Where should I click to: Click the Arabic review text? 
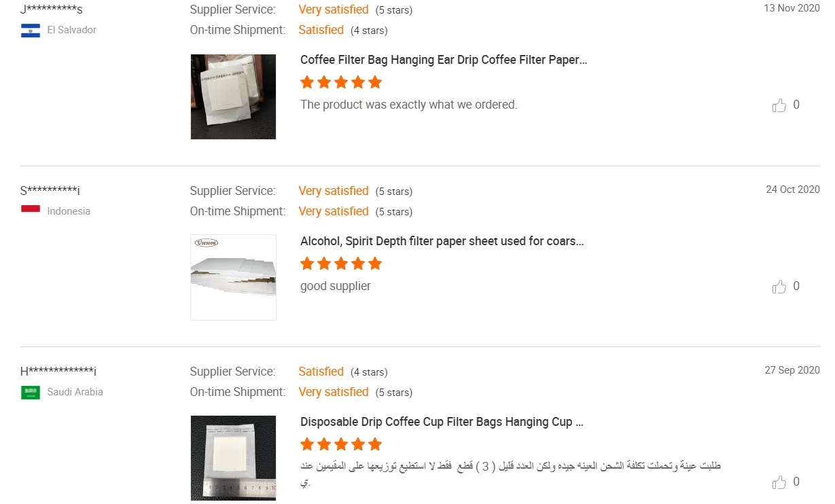(x=510, y=474)
